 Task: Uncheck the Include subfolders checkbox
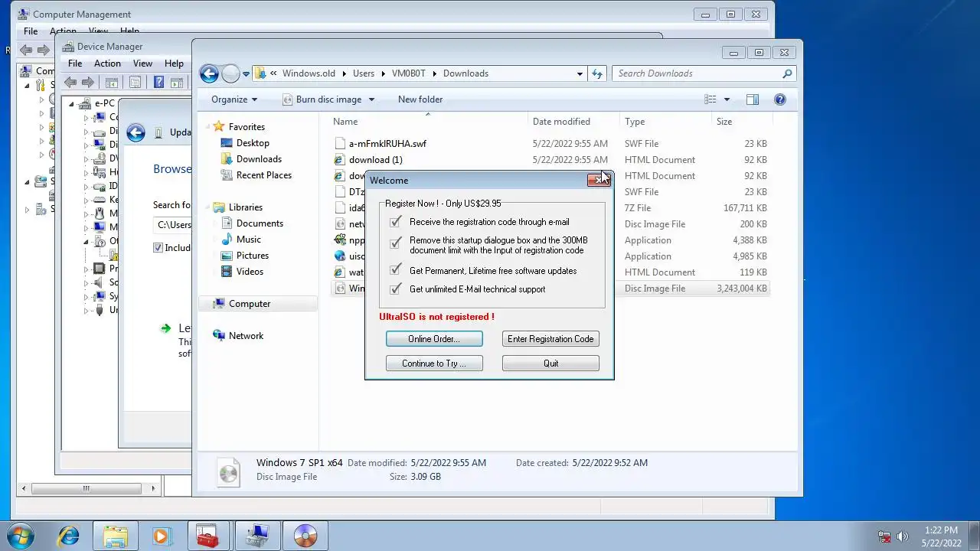click(158, 247)
